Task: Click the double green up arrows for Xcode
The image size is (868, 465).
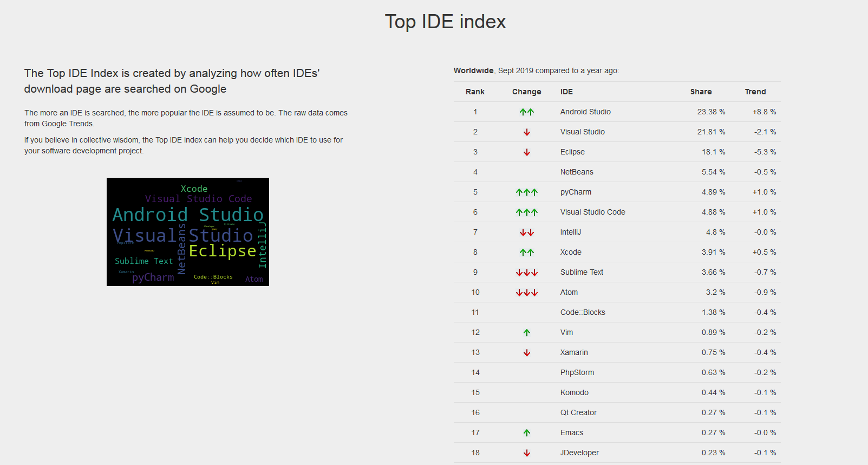Action: 527,253
